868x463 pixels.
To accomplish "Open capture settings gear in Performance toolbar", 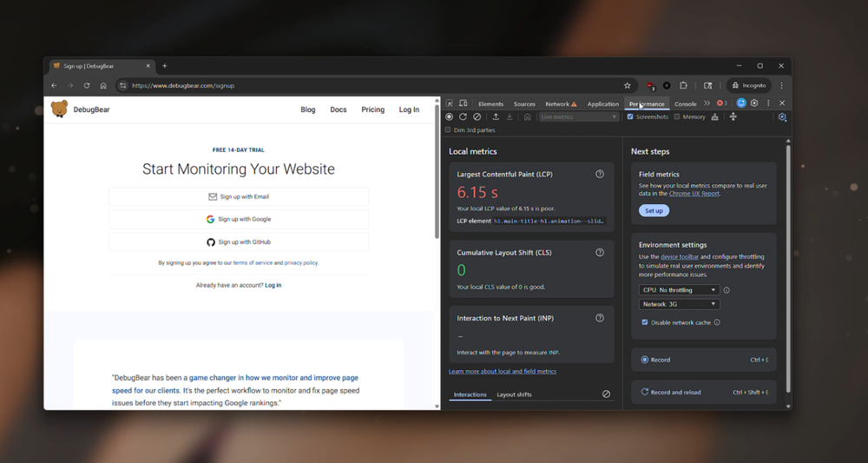I will pos(782,117).
